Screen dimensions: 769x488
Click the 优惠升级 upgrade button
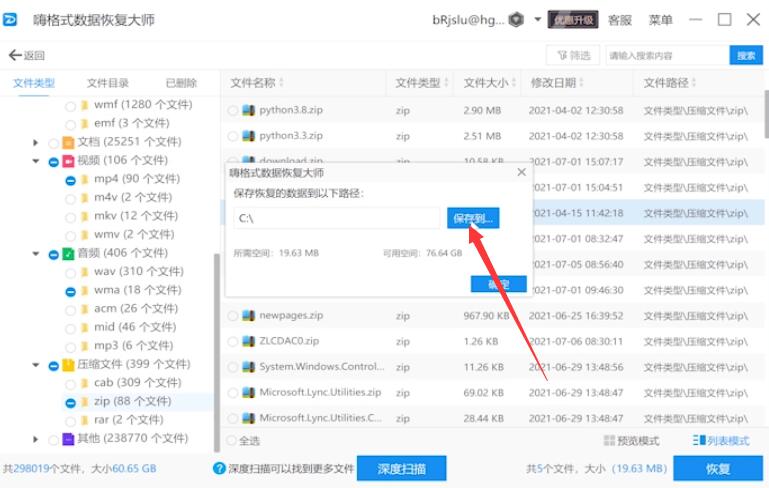tap(573, 20)
